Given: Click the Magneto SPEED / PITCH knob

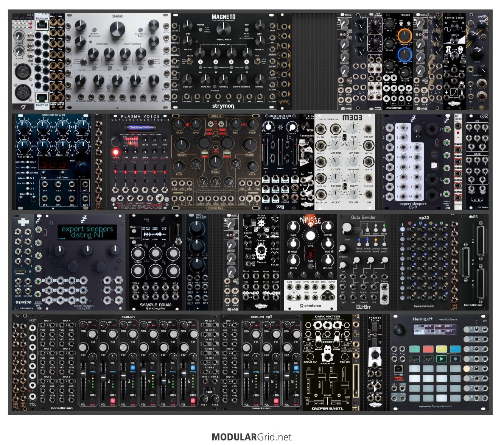Looking at the screenshot, I should pos(224,30).
